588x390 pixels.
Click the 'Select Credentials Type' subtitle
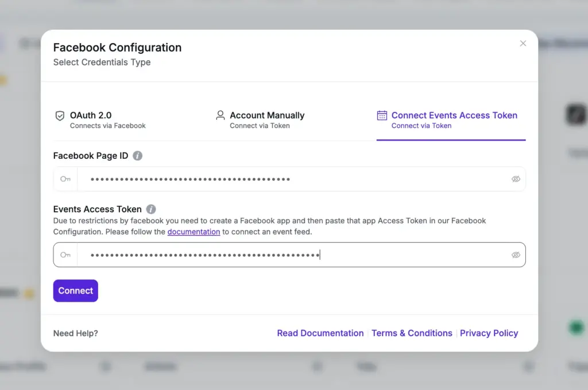102,62
